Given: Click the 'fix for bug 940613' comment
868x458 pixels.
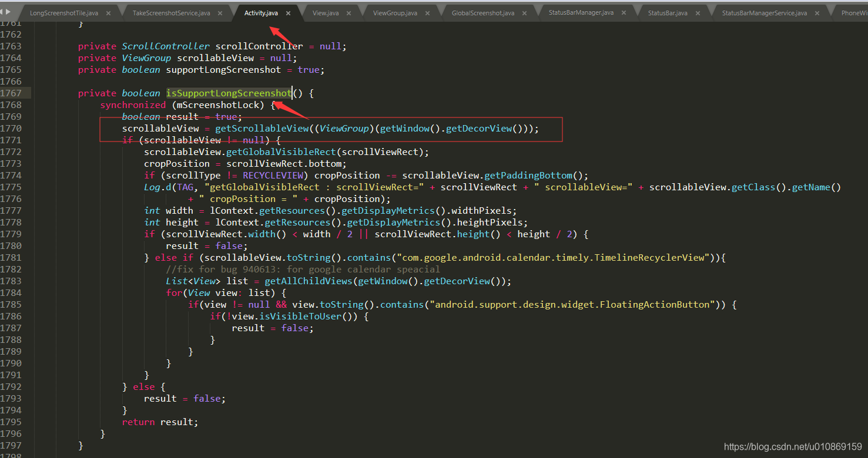Looking at the screenshot, I should (303, 270).
